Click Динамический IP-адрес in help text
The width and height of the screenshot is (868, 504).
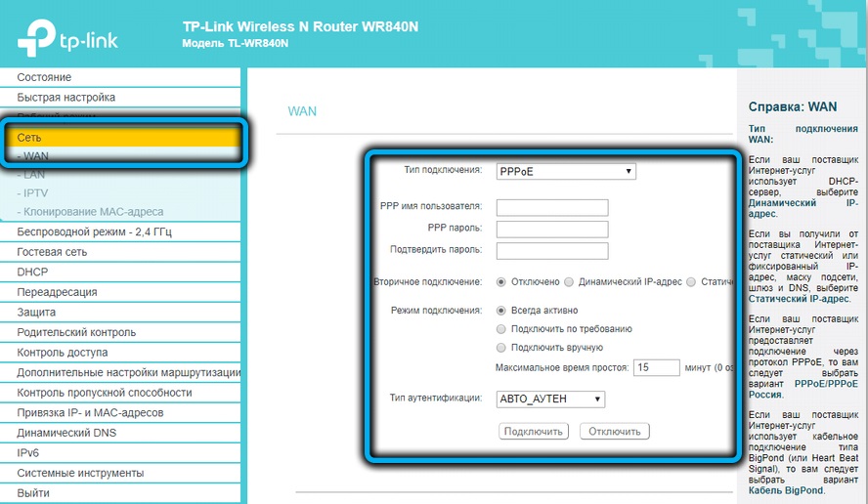(803, 208)
